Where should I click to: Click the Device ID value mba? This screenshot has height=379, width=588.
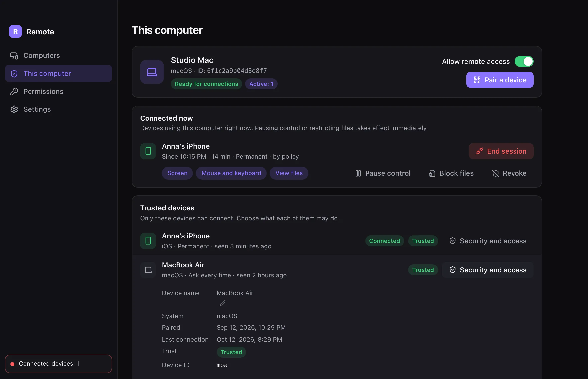pos(222,365)
